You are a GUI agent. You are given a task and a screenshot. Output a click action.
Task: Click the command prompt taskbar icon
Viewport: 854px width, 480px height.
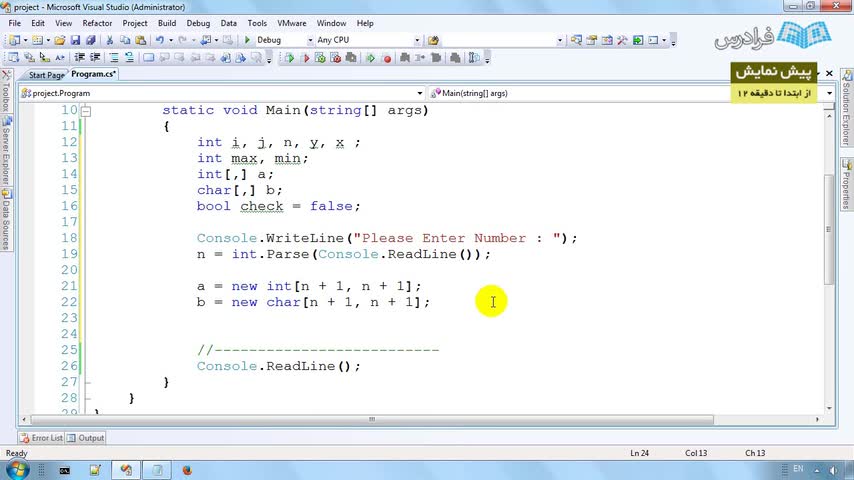[x=65, y=470]
